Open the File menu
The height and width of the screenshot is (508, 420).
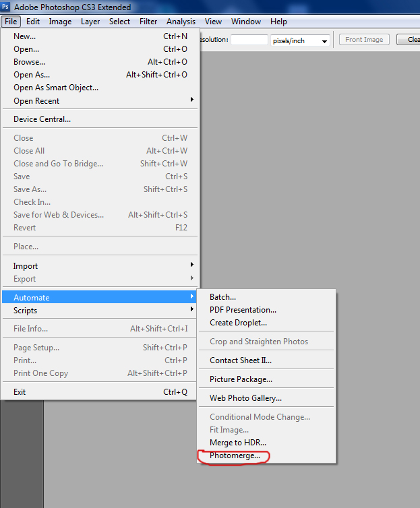tap(11, 22)
